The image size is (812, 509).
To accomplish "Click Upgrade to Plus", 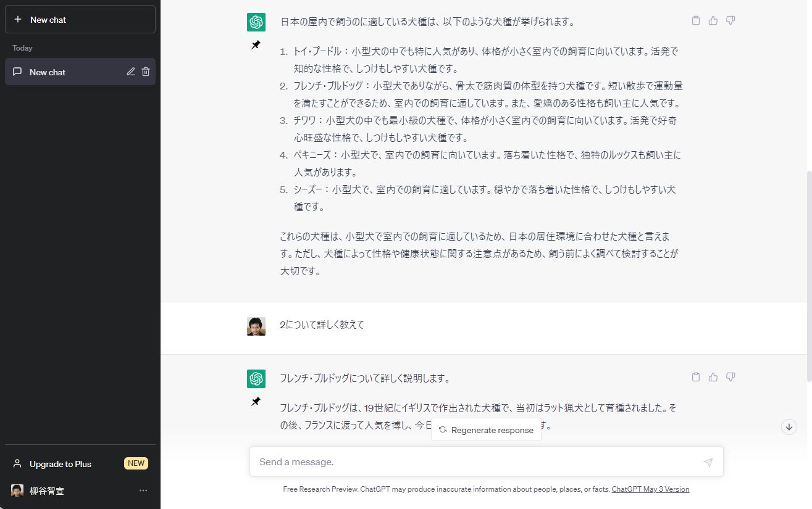I will pos(60,463).
